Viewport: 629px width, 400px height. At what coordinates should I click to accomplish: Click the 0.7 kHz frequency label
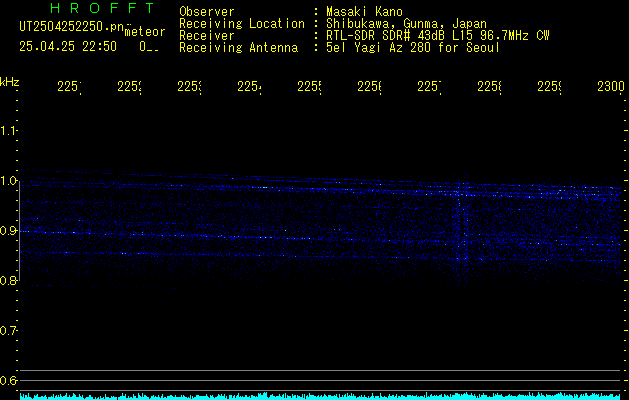(8, 331)
